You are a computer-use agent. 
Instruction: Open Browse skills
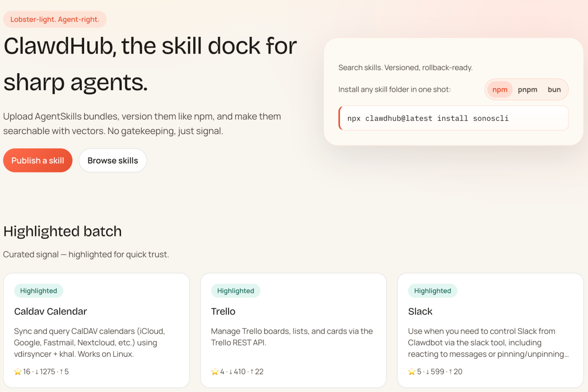(113, 160)
